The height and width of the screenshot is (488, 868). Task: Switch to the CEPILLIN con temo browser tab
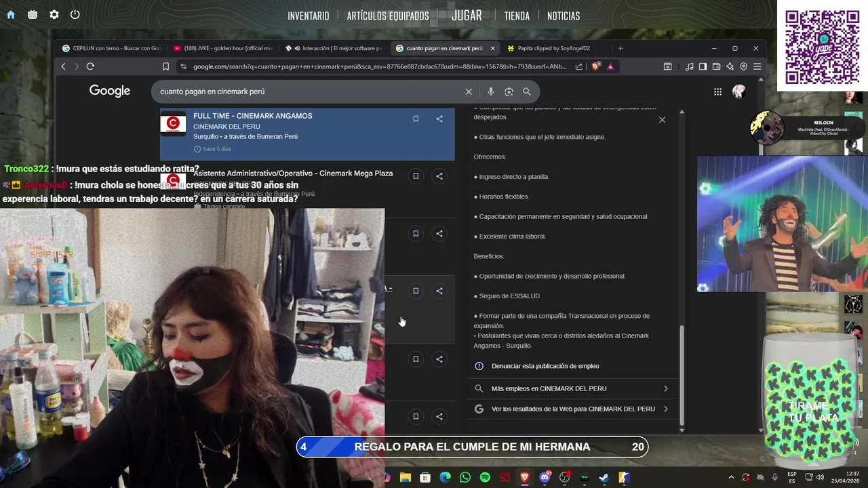coord(112,48)
